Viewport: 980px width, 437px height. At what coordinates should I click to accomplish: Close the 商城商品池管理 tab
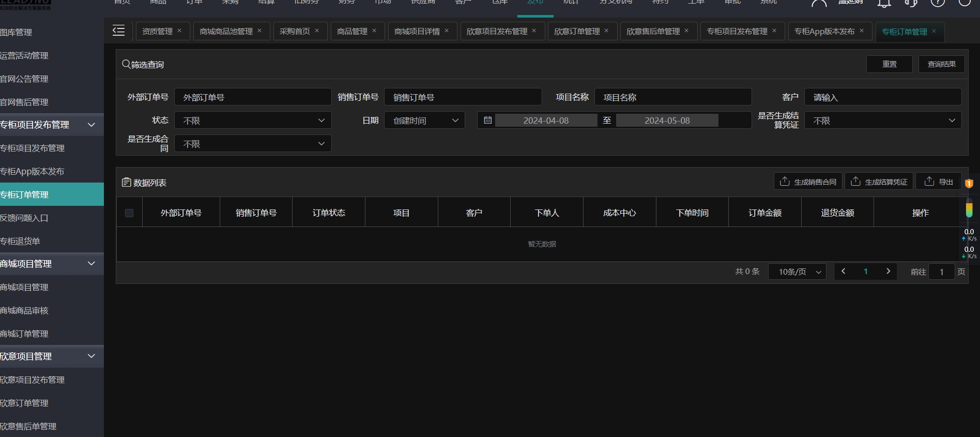coord(259,31)
